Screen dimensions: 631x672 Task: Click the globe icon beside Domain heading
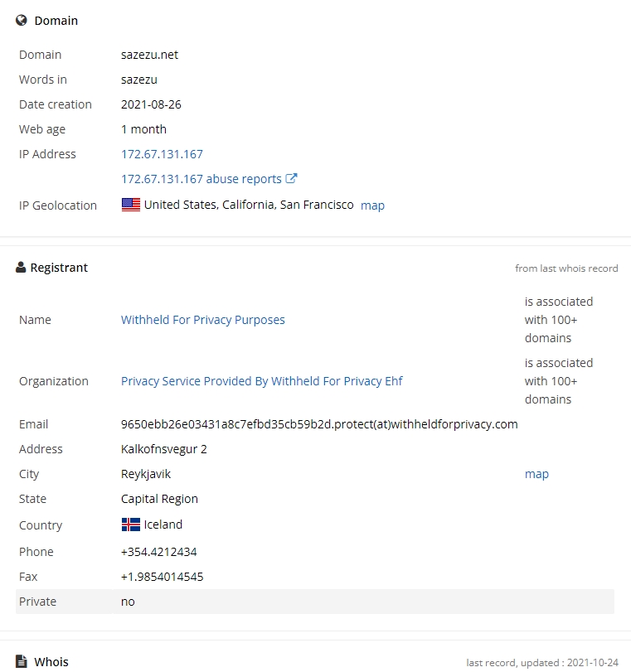[22, 21]
